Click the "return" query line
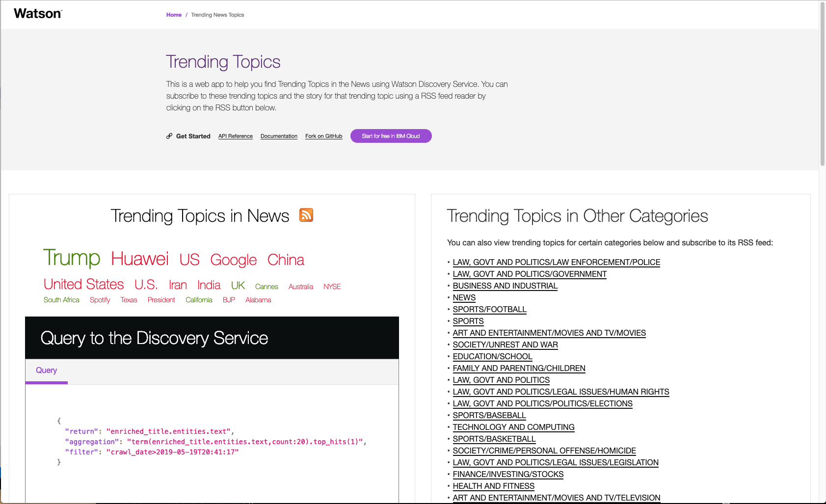This screenshot has width=826, height=504. (x=150, y=431)
